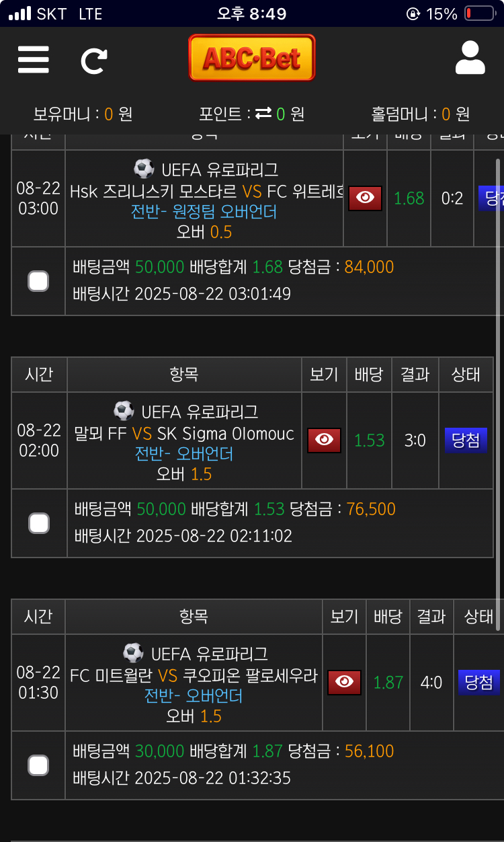504x842 pixels.
Task: Tap the 보유머니 balance text
Action: click(83, 114)
